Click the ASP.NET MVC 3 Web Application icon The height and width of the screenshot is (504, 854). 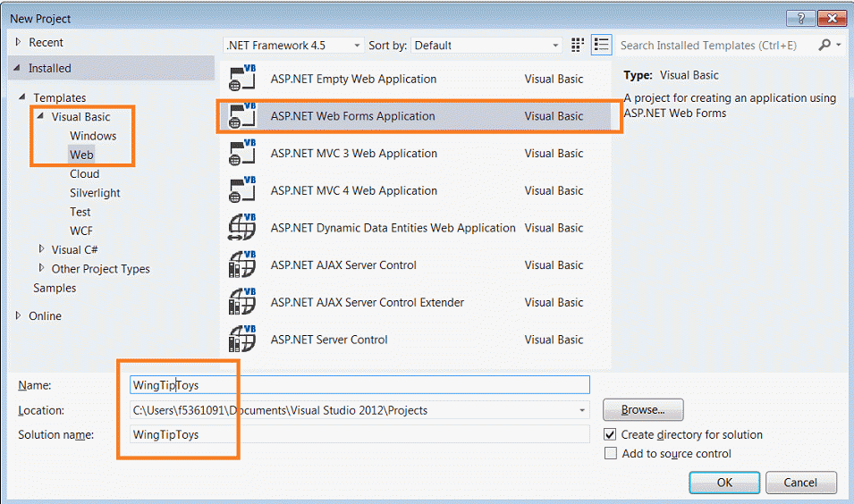[242, 153]
